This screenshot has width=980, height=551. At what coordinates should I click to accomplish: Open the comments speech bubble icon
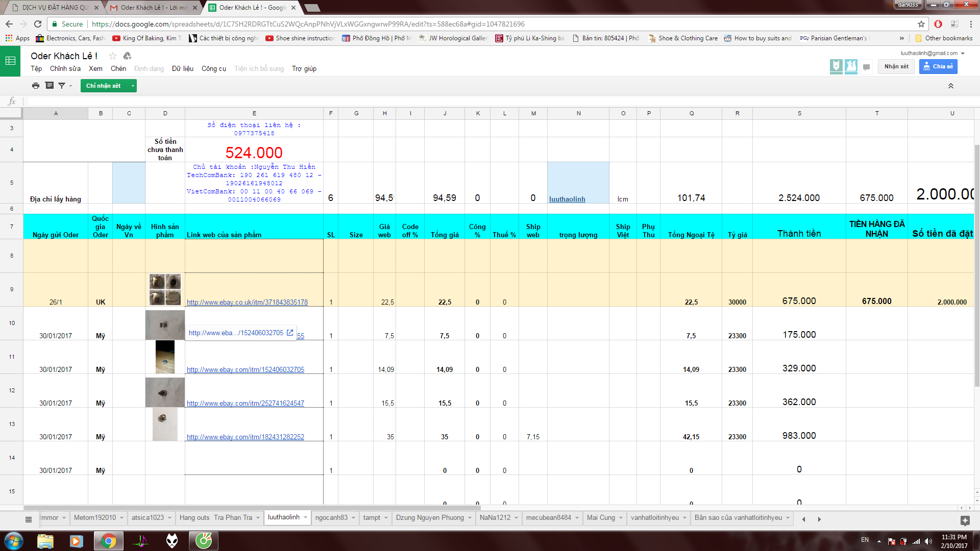[866, 67]
